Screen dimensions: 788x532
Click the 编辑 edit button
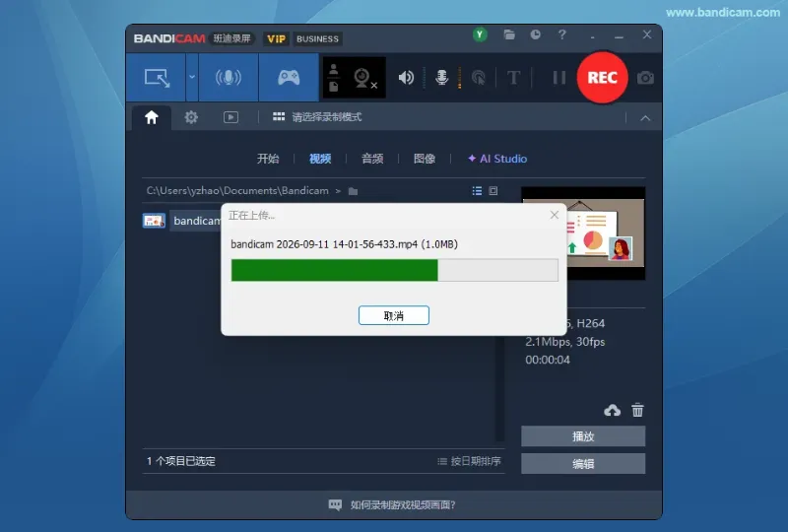[x=583, y=464]
